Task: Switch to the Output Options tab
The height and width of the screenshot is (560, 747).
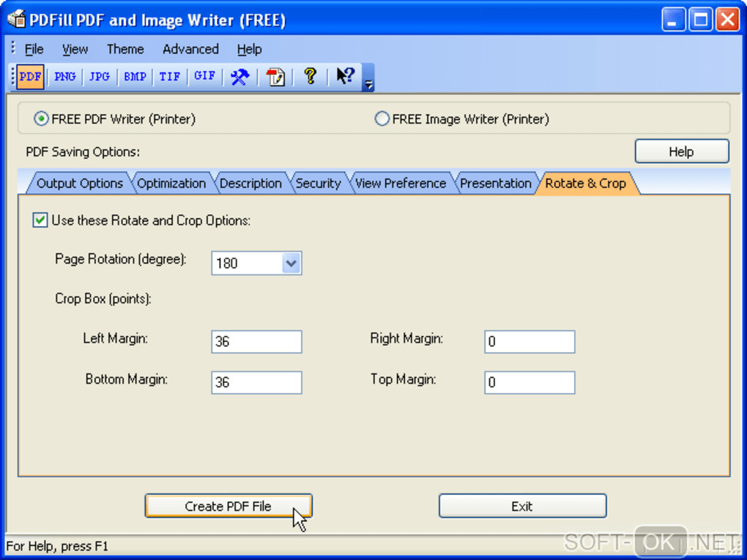Action: (80, 183)
